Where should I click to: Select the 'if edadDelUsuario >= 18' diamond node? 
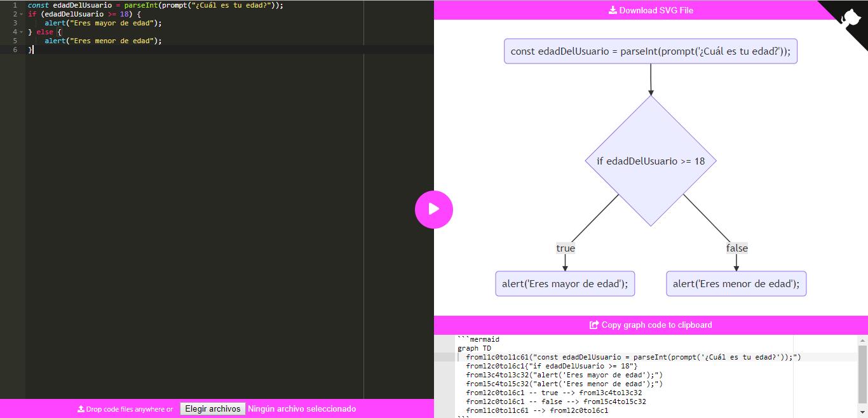coord(651,161)
